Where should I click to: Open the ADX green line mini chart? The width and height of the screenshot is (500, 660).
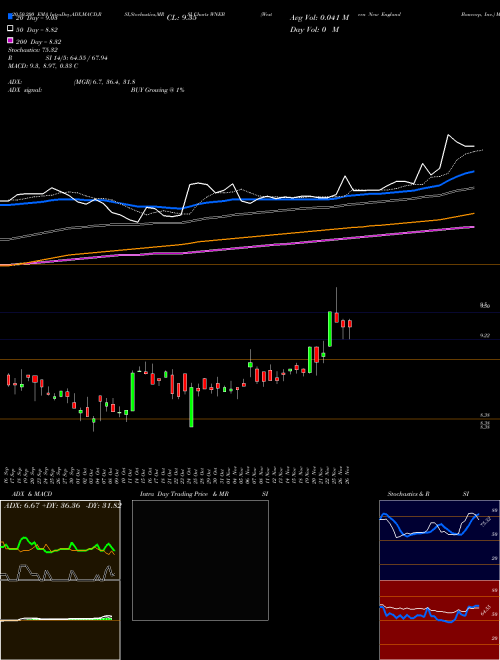click(x=60, y=540)
